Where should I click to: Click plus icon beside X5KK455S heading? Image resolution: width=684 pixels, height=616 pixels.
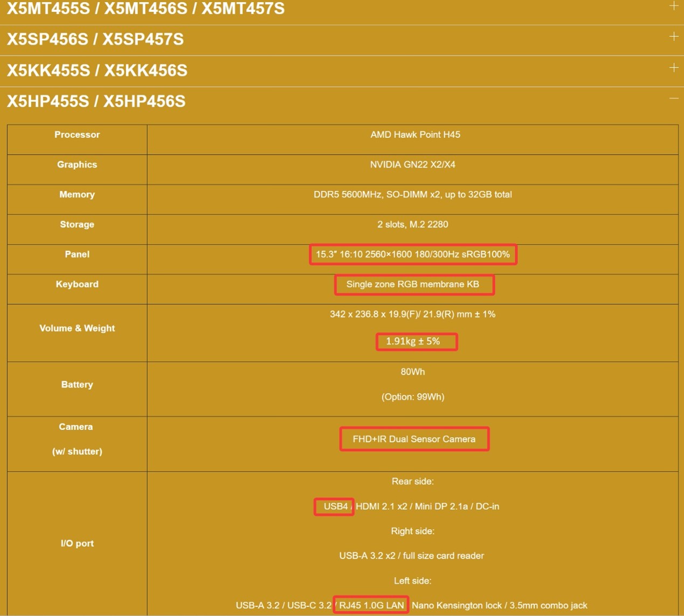click(674, 68)
